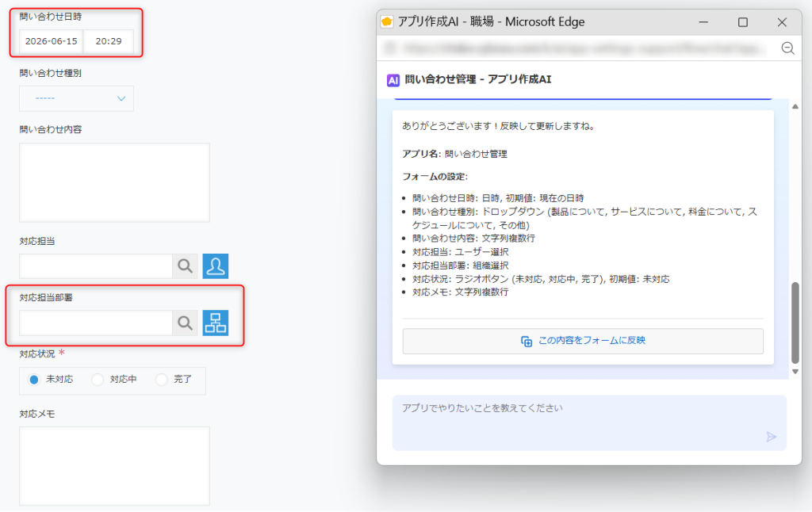Click the 対応担当: ユーザー選択 bullet
Screen dimensions: 812x512
point(461,252)
